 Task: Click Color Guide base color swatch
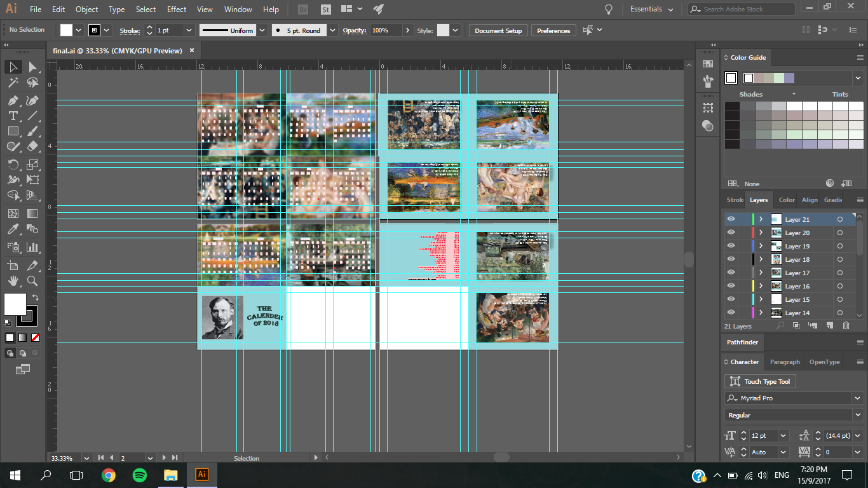pyautogui.click(x=731, y=78)
